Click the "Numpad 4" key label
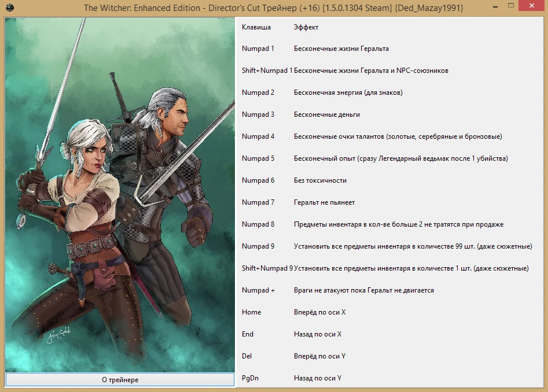The height and width of the screenshot is (392, 548). click(258, 136)
